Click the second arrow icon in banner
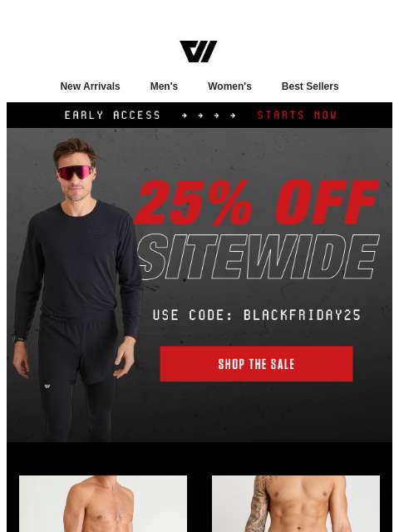The width and height of the screenshot is (399, 532). point(200,116)
